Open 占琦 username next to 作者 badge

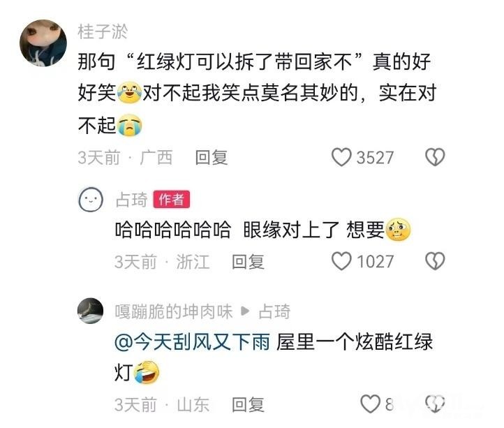point(131,200)
